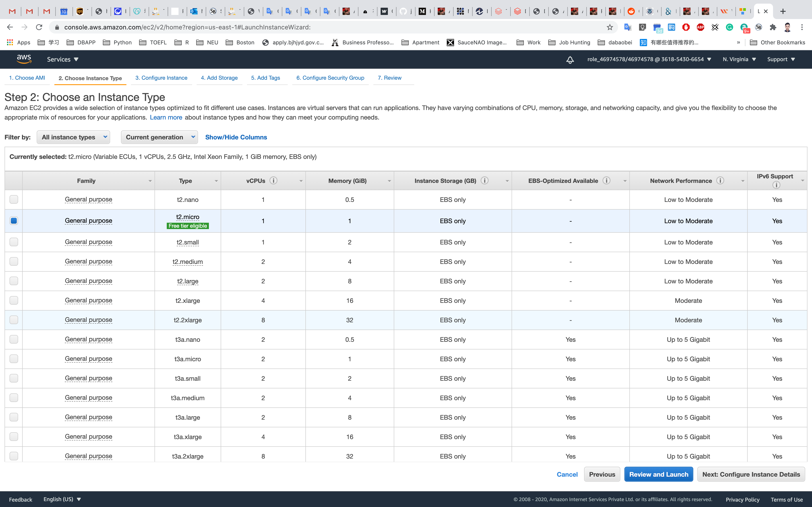
Task: Click the AWS logo home icon
Action: (x=24, y=59)
